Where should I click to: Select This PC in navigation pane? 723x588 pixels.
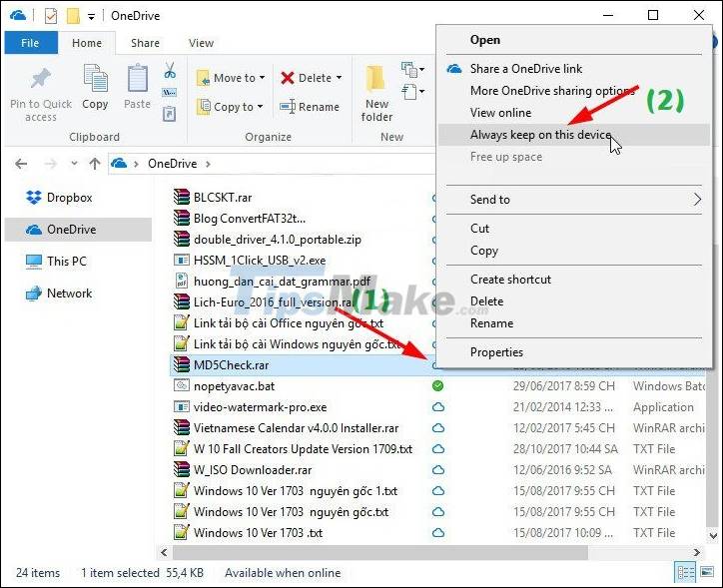pyautogui.click(x=56, y=262)
